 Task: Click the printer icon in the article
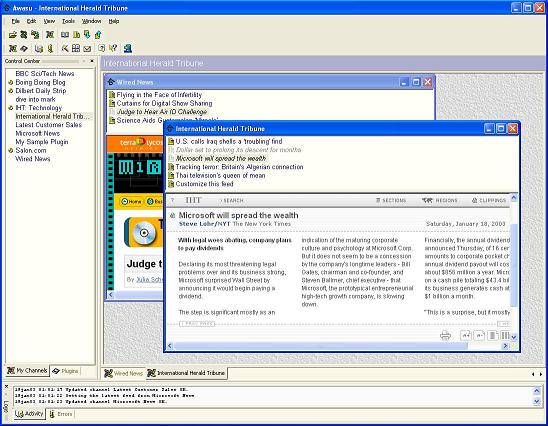point(445,335)
